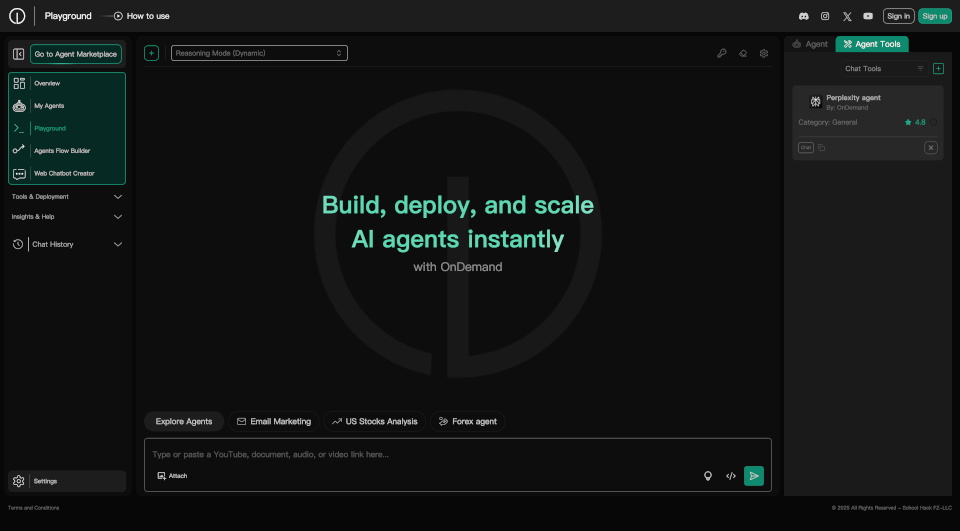Click the green send message button
This screenshot has width=960, height=531.
click(x=753, y=476)
